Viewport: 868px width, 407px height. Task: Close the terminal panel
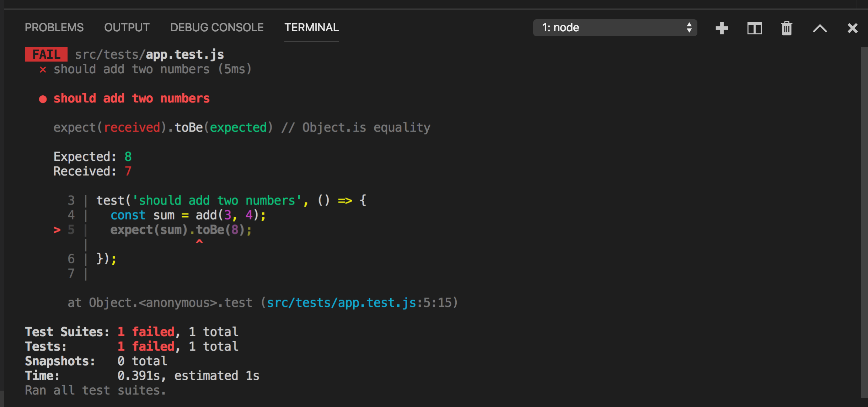coord(852,28)
